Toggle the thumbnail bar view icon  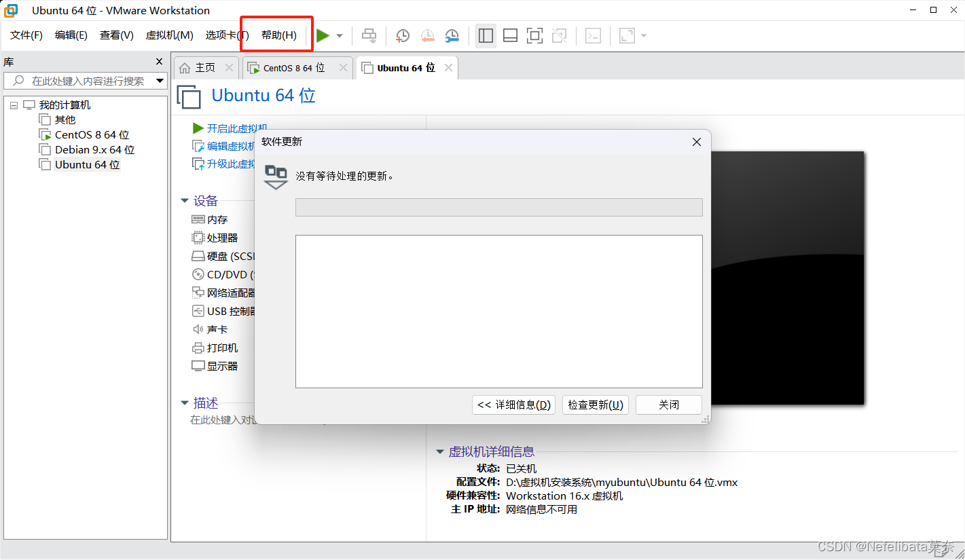coord(510,35)
